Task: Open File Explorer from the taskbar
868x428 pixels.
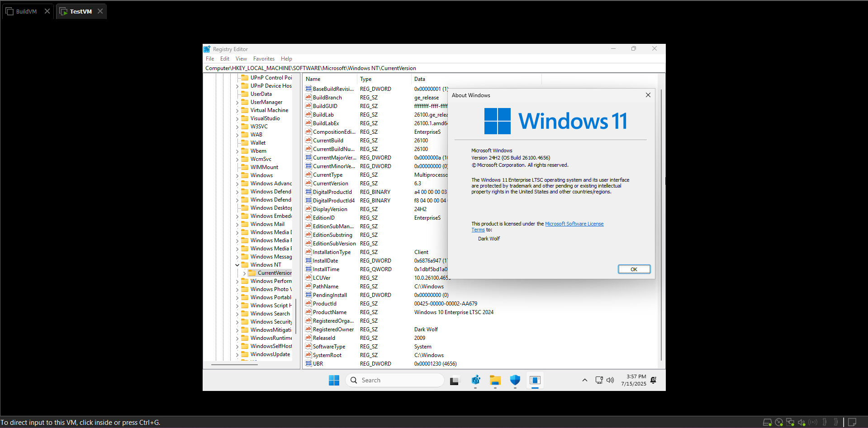Action: tap(495, 381)
